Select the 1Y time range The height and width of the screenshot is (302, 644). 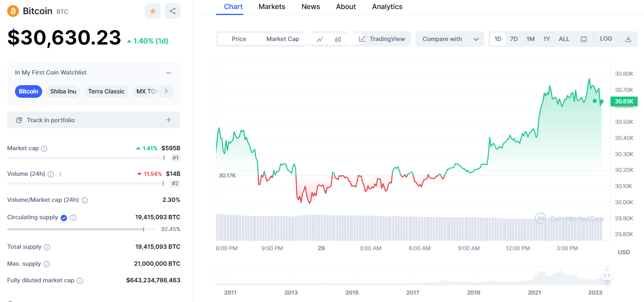547,39
